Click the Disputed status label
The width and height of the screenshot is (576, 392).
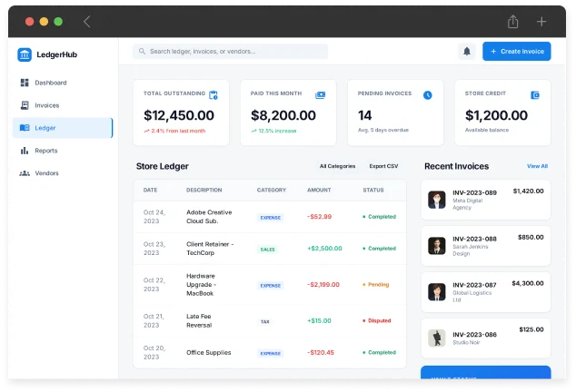pos(377,320)
